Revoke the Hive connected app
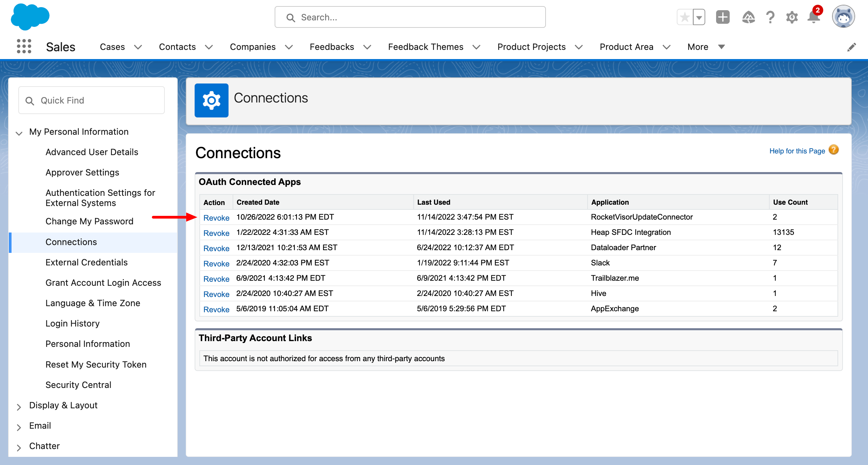This screenshot has width=868, height=465. (216, 294)
